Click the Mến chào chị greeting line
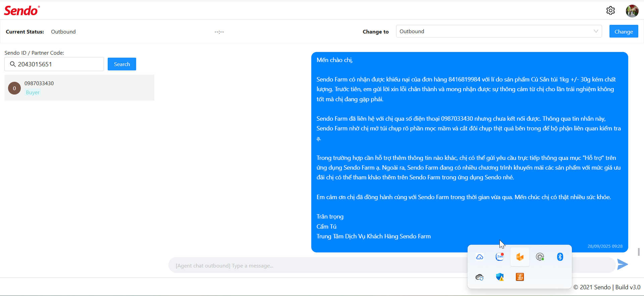The width and height of the screenshot is (644, 296). pos(335,60)
